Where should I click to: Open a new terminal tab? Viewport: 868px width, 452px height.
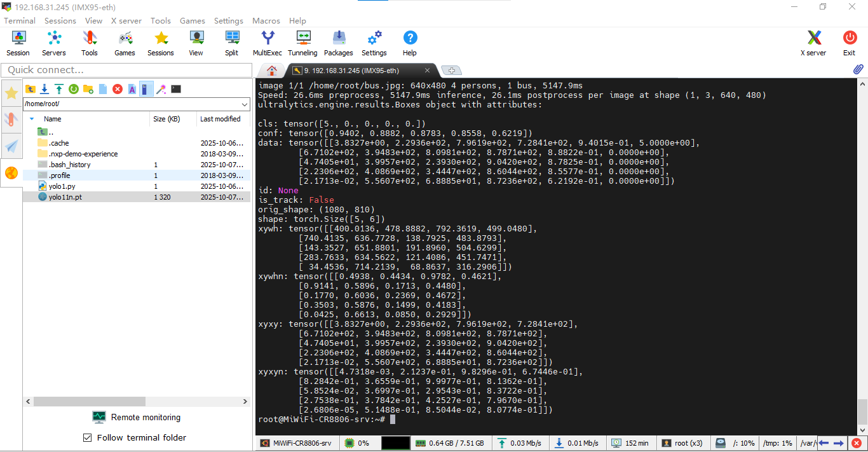pyautogui.click(x=451, y=71)
